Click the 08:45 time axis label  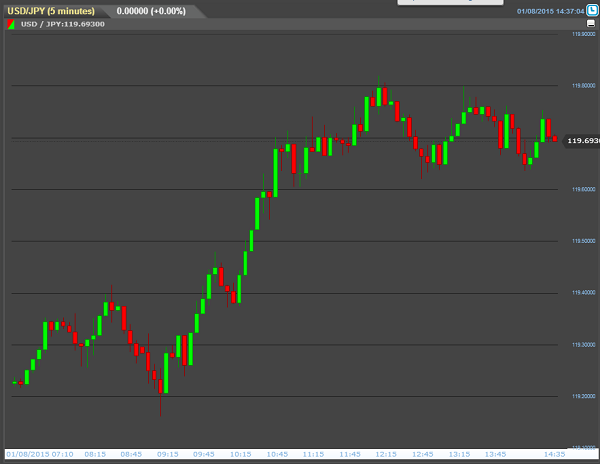131,454
